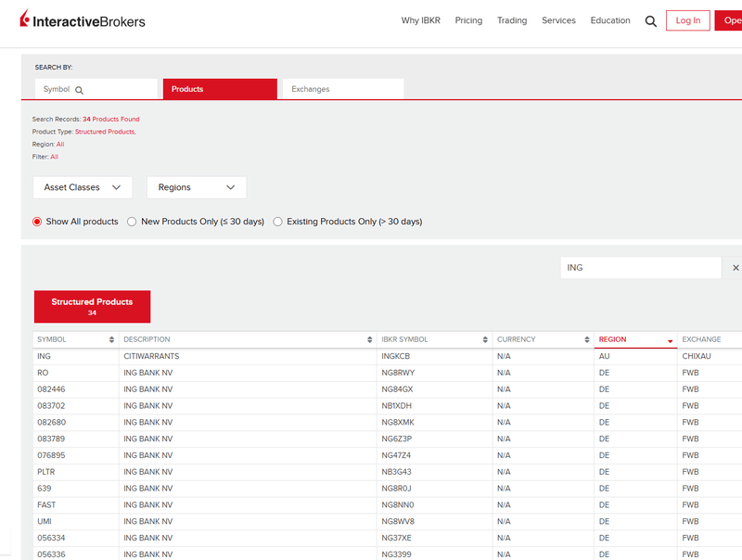This screenshot has width=742, height=560.
Task: Click symbol 056334 in the table
Action: pyautogui.click(x=51, y=539)
